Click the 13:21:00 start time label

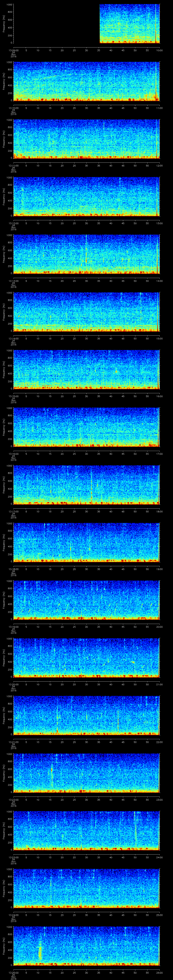(x=13, y=742)
